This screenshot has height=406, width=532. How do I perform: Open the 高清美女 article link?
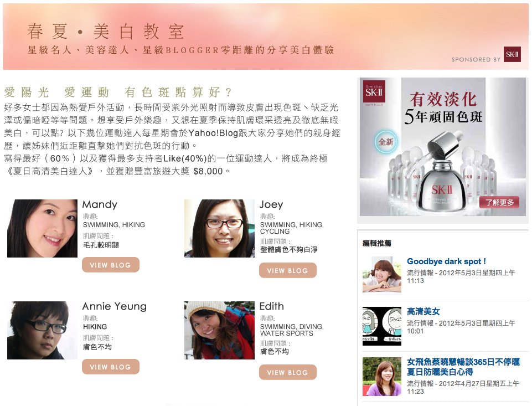423,311
